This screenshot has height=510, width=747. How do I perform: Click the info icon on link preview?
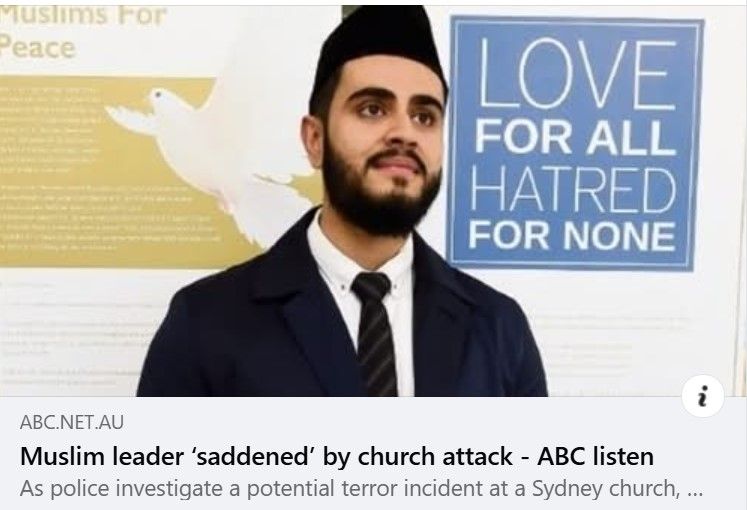(702, 396)
